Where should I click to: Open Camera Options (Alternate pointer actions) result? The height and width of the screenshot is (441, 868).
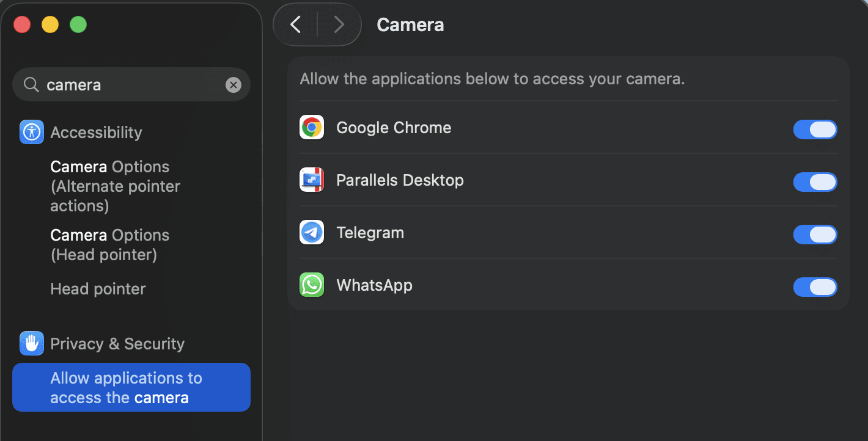[x=116, y=186]
